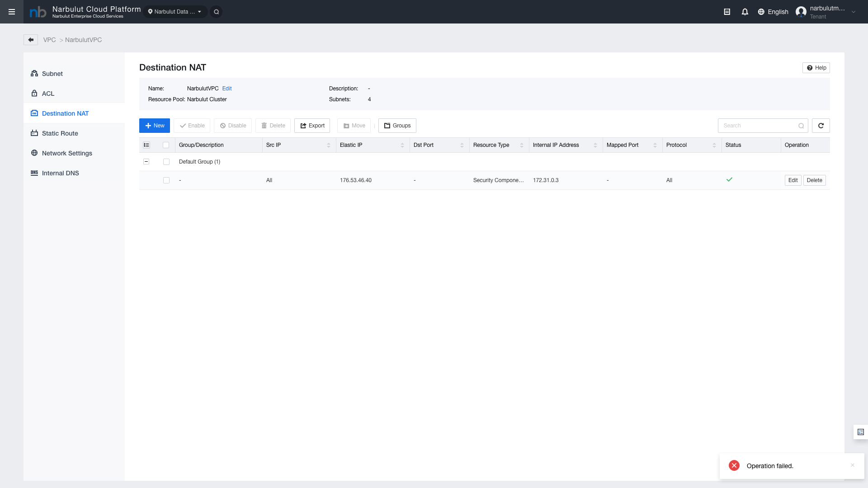The image size is (868, 488).
Task: Click the Enable toolbar button
Action: (x=192, y=126)
